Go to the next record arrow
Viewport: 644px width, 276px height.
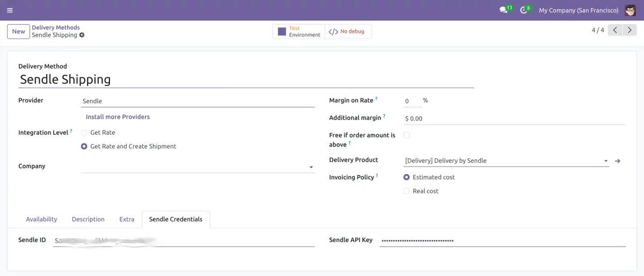(x=630, y=30)
